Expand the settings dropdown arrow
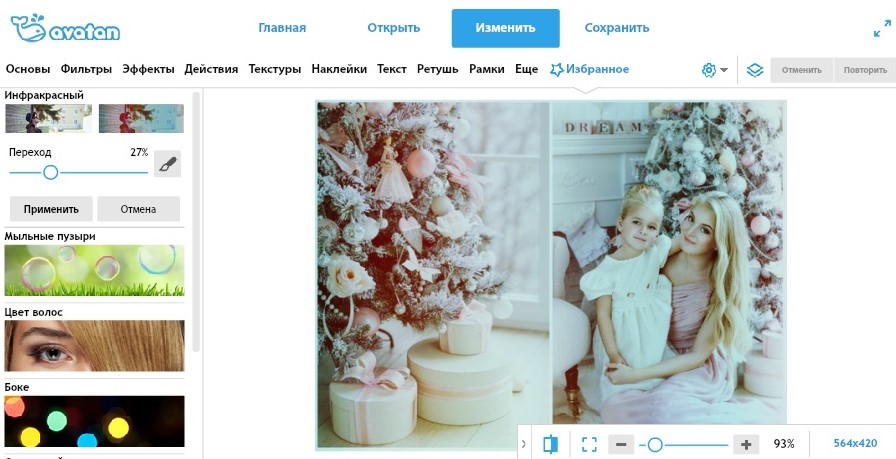Viewport: 896px width, 459px height. (x=724, y=70)
